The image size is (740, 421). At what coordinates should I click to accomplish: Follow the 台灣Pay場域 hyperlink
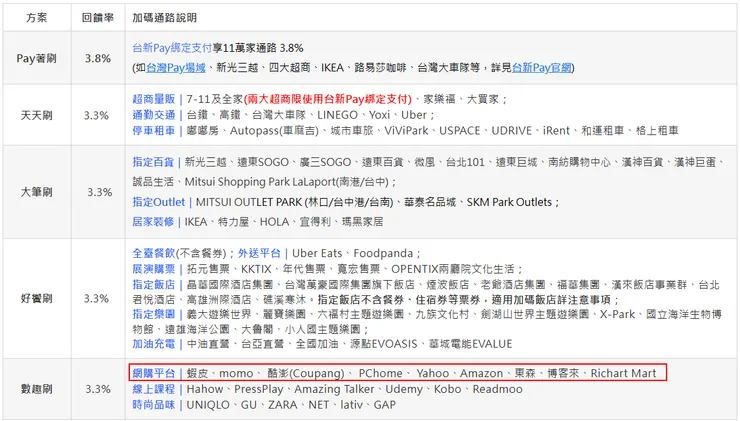pyautogui.click(x=176, y=67)
